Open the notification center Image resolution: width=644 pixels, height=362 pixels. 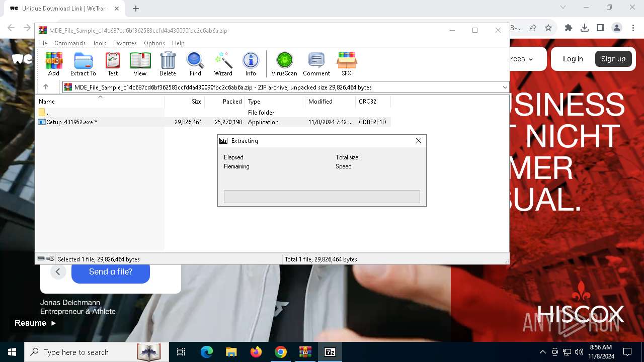pyautogui.click(x=627, y=352)
